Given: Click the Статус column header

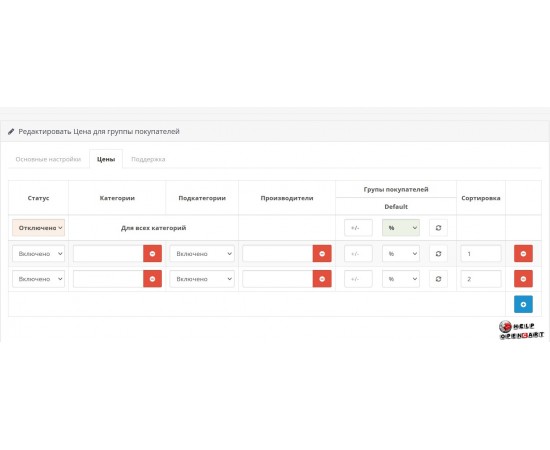Looking at the screenshot, I should 39,198.
